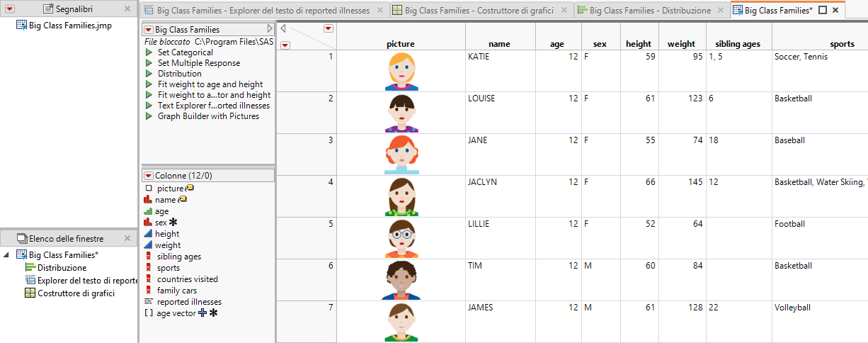Viewport: 868px width, 343px height.
Task: Switch to Explorer del testo di reported illnesses tab
Action: [263, 11]
